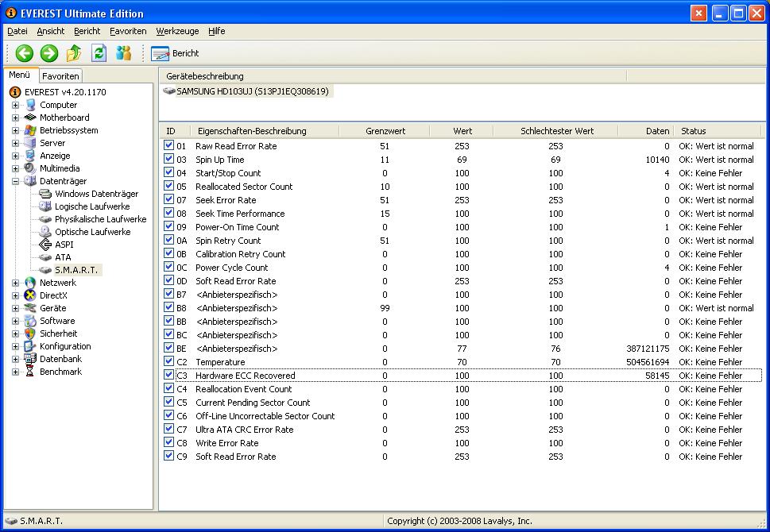Go up one level with the Up arrow icon
The height and width of the screenshot is (532, 770).
click(74, 53)
